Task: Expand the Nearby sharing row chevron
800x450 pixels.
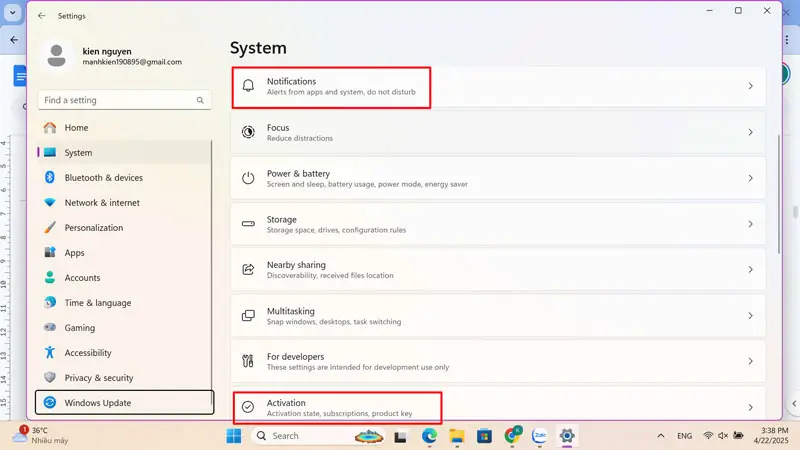Action: 751,269
